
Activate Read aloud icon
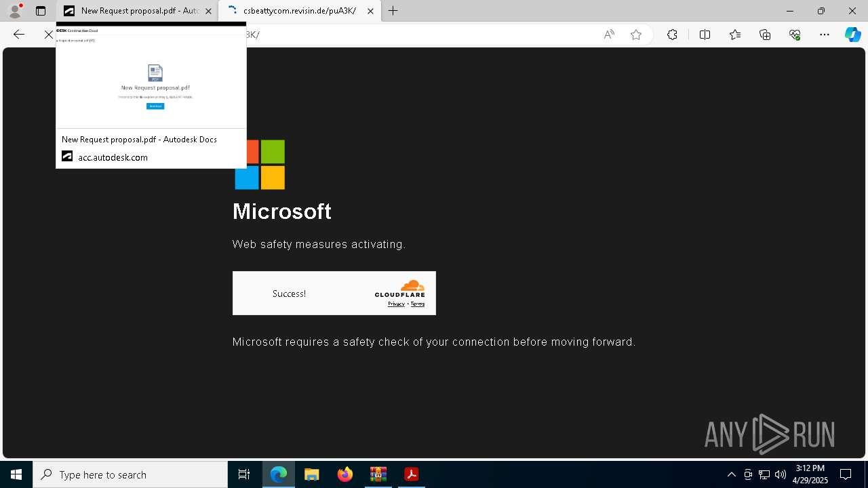click(x=609, y=35)
